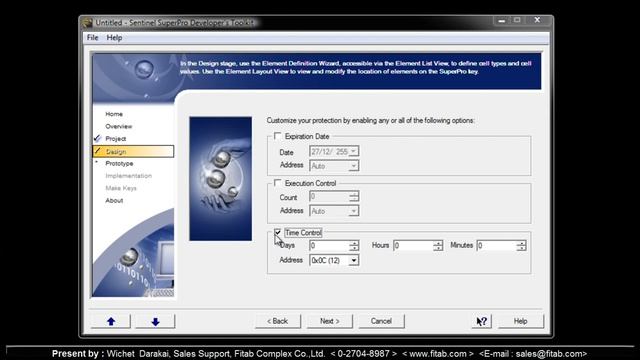Click the Count input field
Screen dimensions: 640x360
(x=329, y=197)
